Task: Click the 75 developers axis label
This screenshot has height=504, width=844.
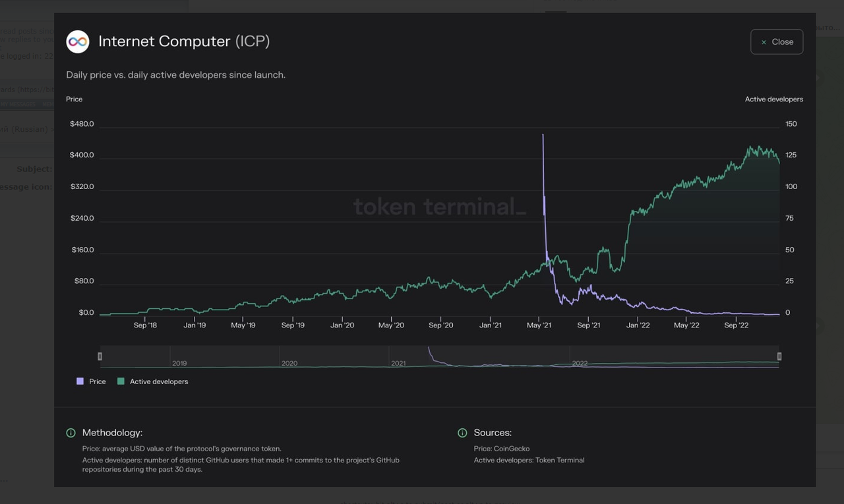Action: click(789, 218)
